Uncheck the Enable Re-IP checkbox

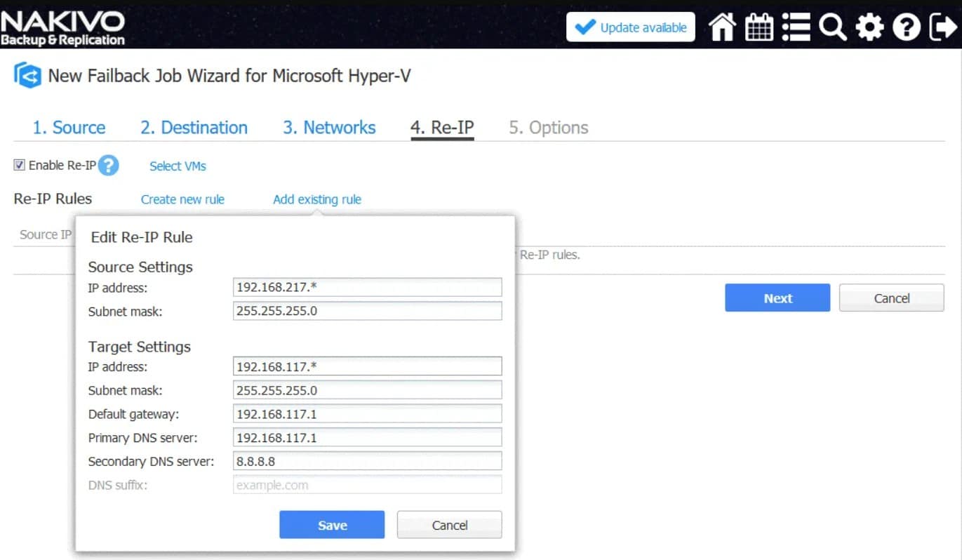point(19,165)
